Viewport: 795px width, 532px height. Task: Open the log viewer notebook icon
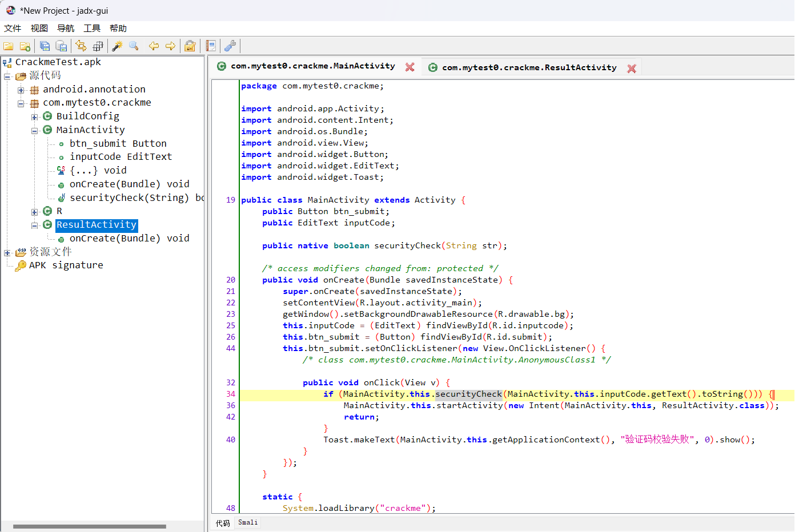(211, 46)
